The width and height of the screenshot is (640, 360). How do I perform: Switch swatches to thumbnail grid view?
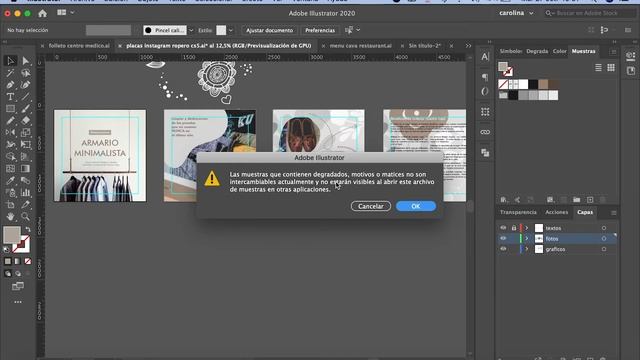[x=611, y=68]
